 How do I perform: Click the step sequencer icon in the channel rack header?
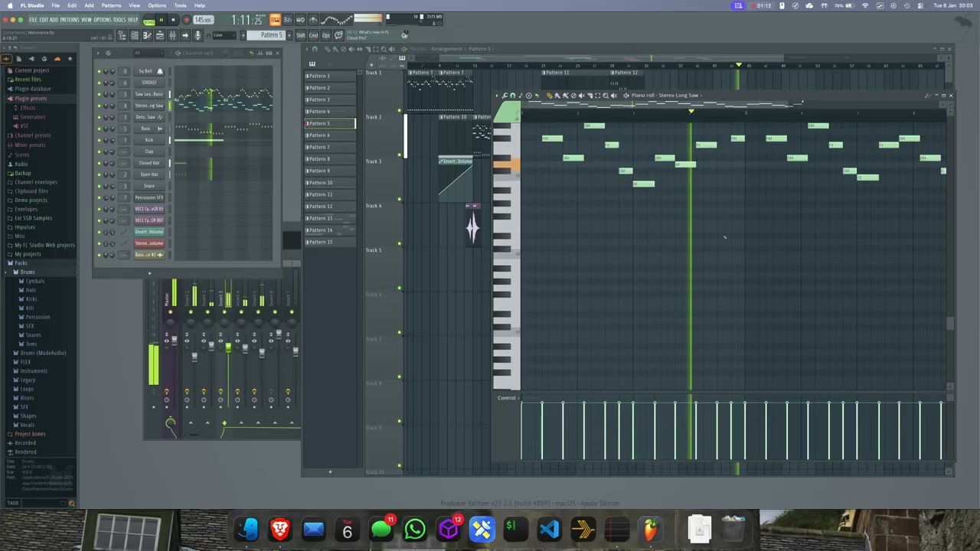(269, 53)
